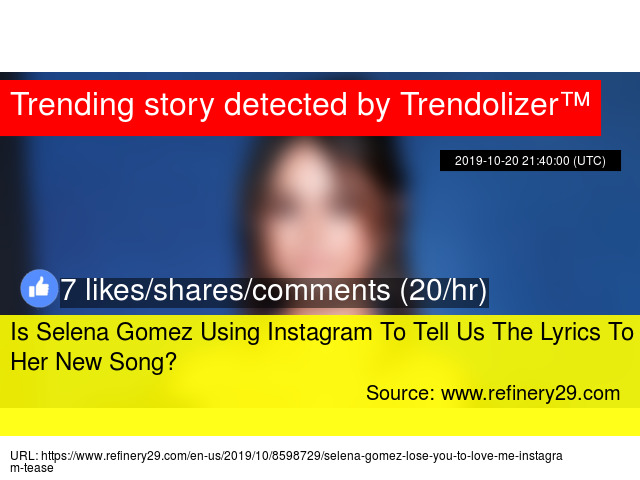This screenshot has width=640, height=480.
Task: Click the 'URL:' label at the bottom
Action: 24,456
